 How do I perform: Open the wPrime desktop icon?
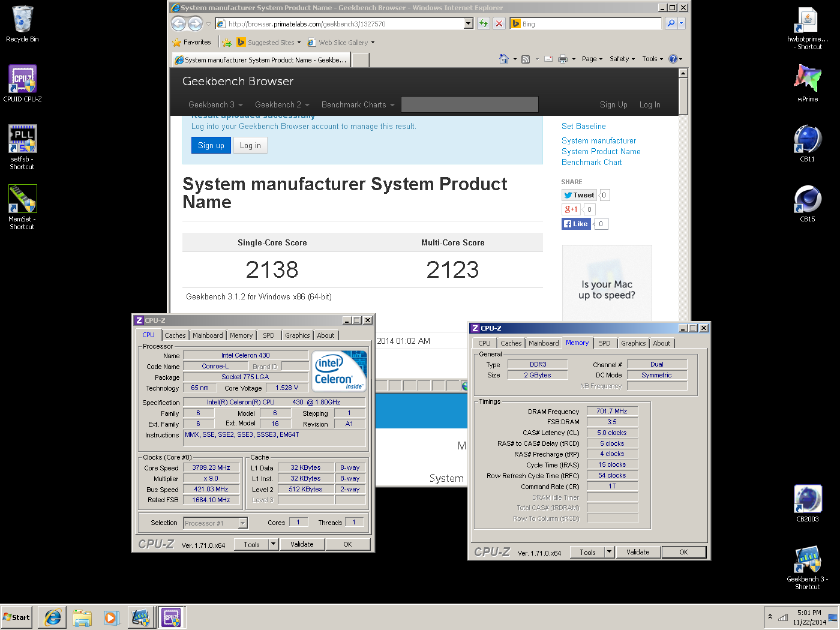808,83
